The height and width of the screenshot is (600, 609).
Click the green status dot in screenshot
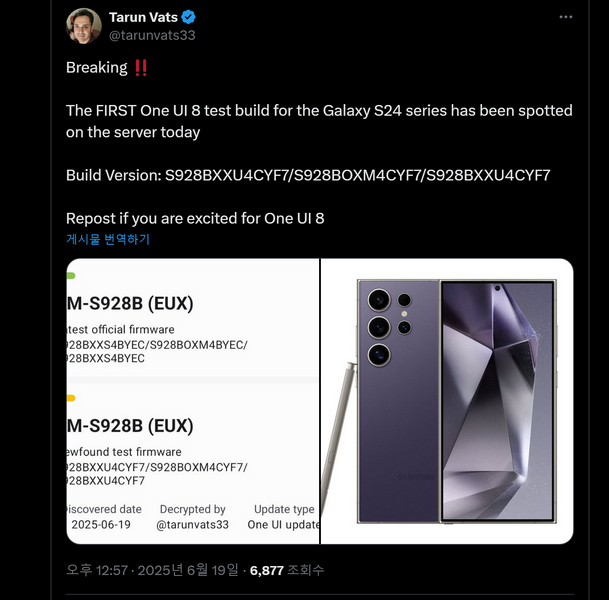pos(71,276)
